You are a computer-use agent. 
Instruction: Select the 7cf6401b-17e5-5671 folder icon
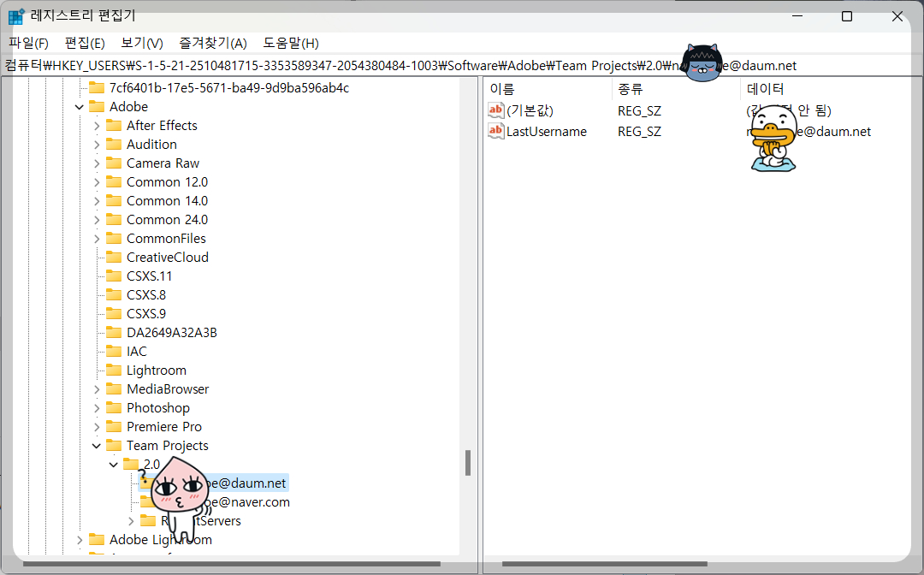pos(97,88)
